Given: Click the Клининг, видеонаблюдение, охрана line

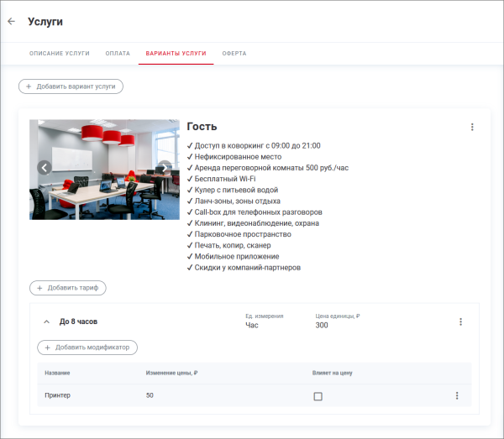Looking at the screenshot, I should pyautogui.click(x=253, y=223).
